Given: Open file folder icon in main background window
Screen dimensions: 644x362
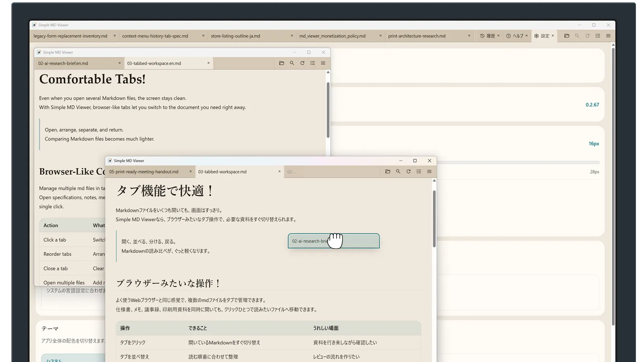Looking at the screenshot, I should (x=567, y=36).
